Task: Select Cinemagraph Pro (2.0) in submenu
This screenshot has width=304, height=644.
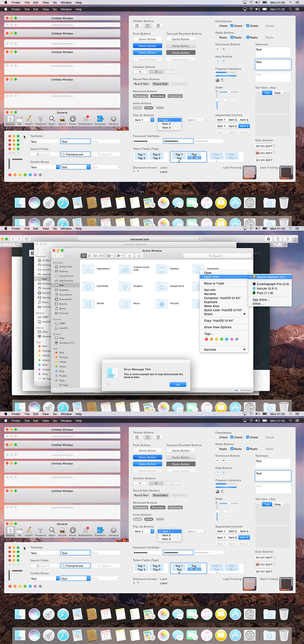Action: point(270,284)
